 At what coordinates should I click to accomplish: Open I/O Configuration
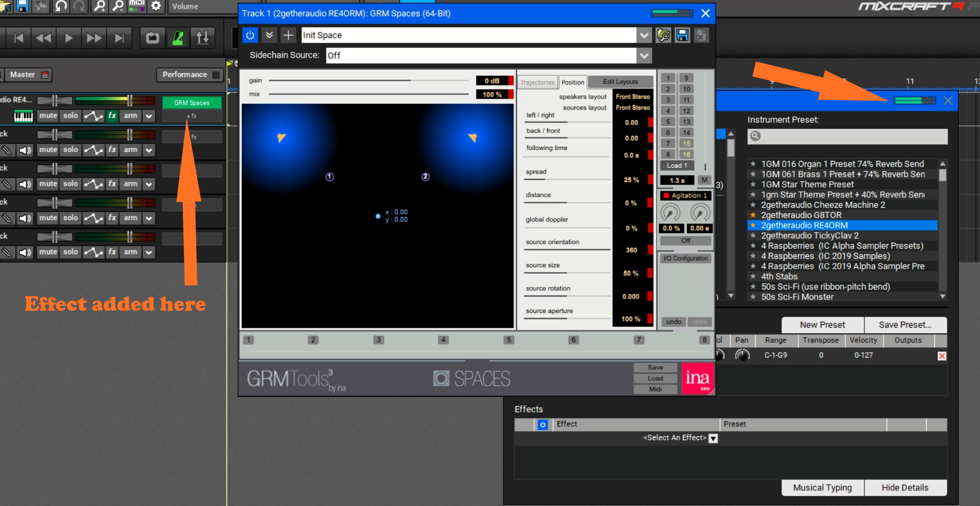(x=686, y=258)
